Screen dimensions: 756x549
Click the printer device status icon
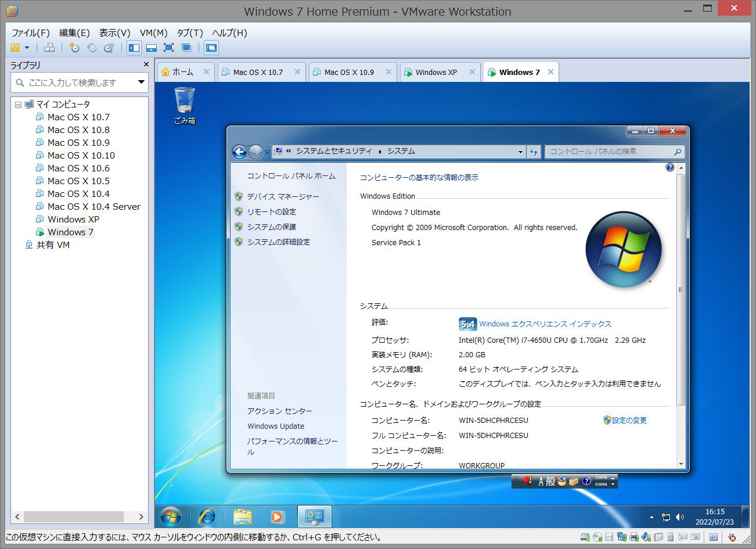click(x=634, y=537)
